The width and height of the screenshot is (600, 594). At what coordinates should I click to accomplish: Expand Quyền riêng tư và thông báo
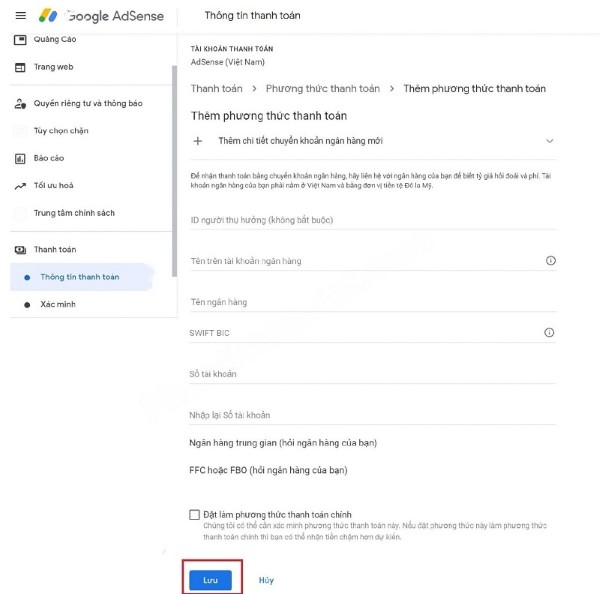coord(88,103)
